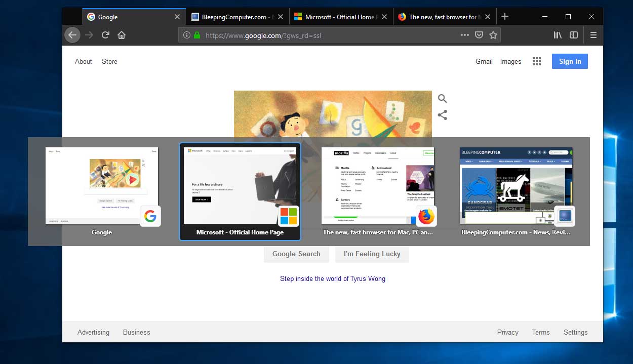Click the Tyrus Wong Google doodle image

333,114
